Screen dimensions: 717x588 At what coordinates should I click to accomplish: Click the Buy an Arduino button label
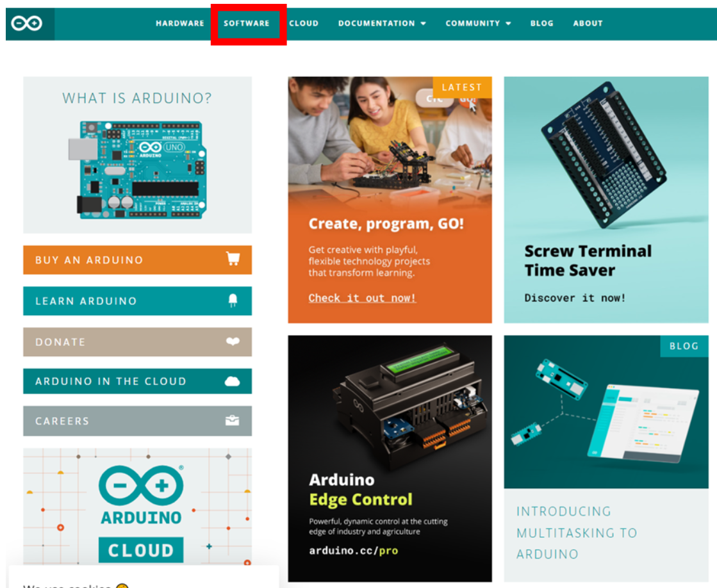(x=89, y=260)
